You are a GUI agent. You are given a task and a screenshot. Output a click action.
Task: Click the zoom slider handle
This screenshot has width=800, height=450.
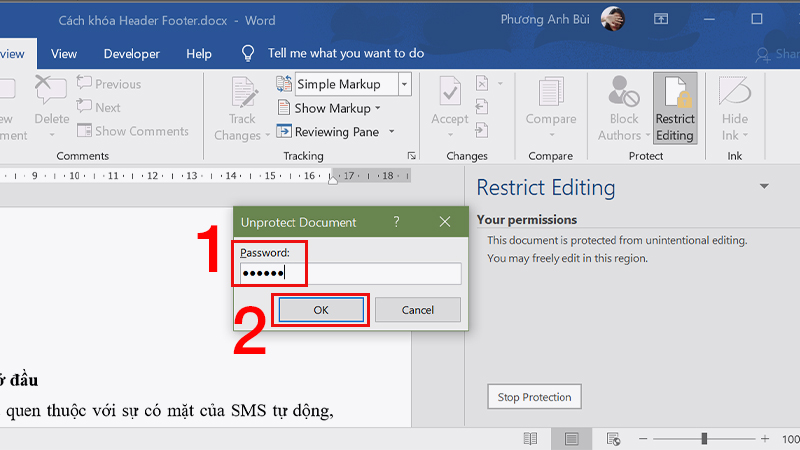pos(704,438)
